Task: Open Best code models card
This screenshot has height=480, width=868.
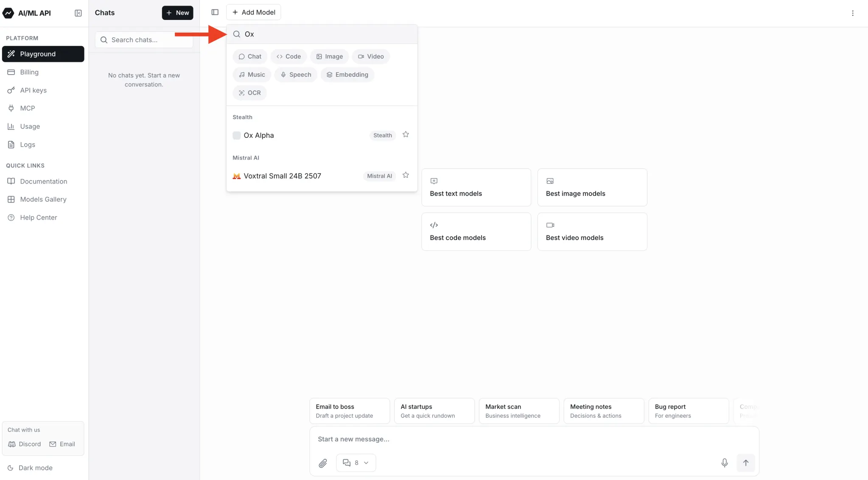Action: (x=476, y=232)
